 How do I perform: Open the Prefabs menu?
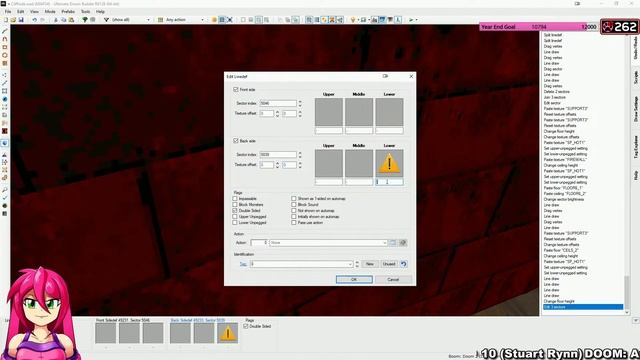point(68,11)
